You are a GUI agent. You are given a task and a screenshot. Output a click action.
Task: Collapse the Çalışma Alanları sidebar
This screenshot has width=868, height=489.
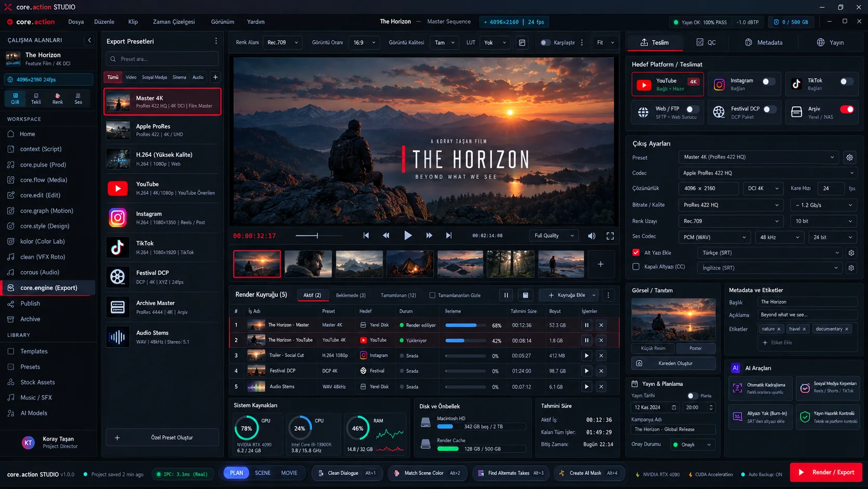[x=89, y=40]
